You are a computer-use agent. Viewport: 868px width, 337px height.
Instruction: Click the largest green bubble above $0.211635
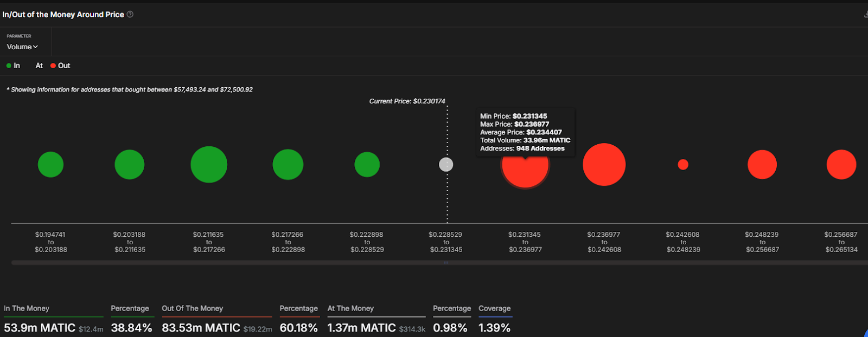[209, 165]
